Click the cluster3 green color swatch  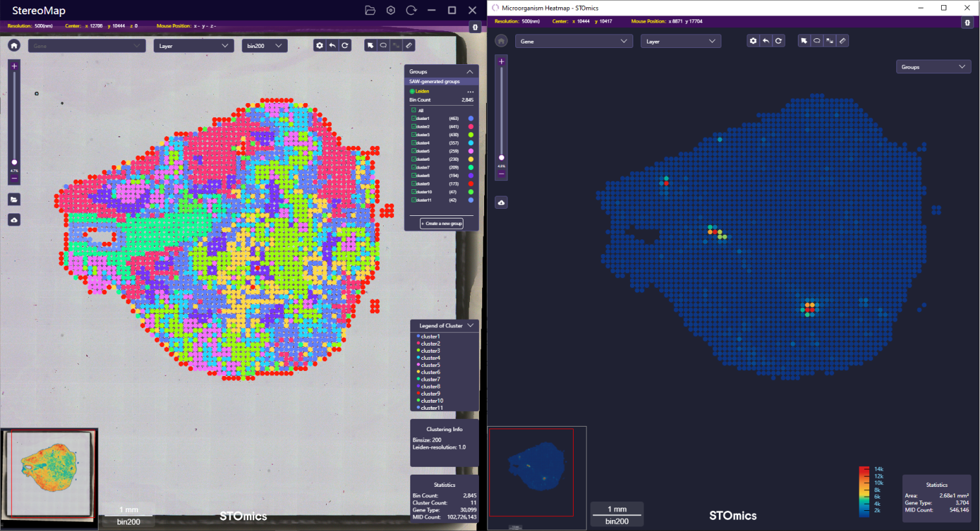coord(471,135)
